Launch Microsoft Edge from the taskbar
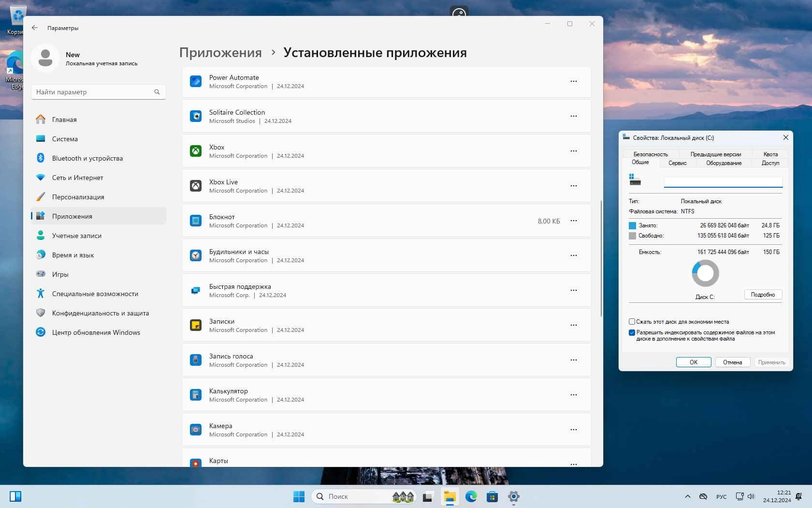The image size is (812, 508). click(471, 496)
